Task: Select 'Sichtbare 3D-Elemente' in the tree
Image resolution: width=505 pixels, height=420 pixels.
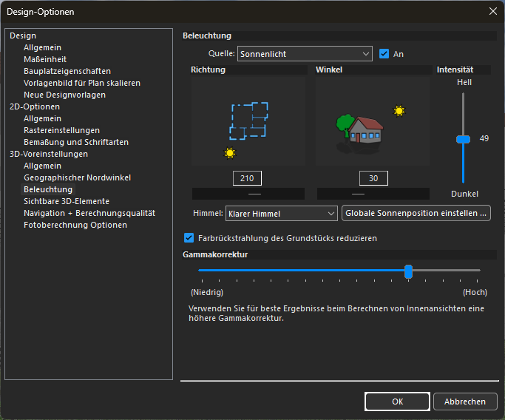Action: pyautogui.click(x=67, y=201)
